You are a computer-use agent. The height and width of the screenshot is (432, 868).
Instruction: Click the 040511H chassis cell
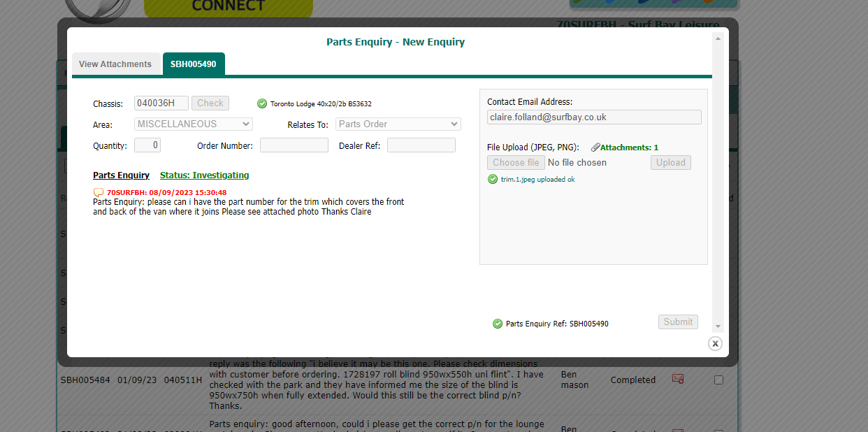coord(183,380)
